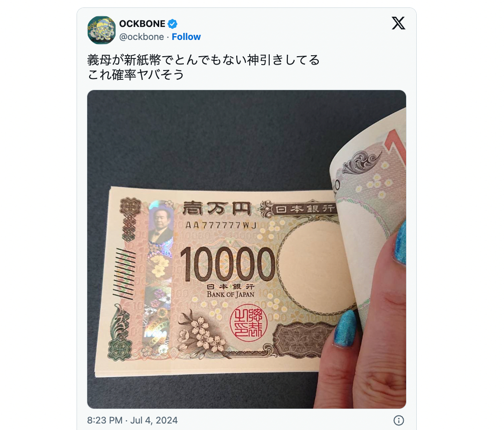The height and width of the screenshot is (430, 504).
Task: Open the tweet info circle icon
Action: (399, 420)
